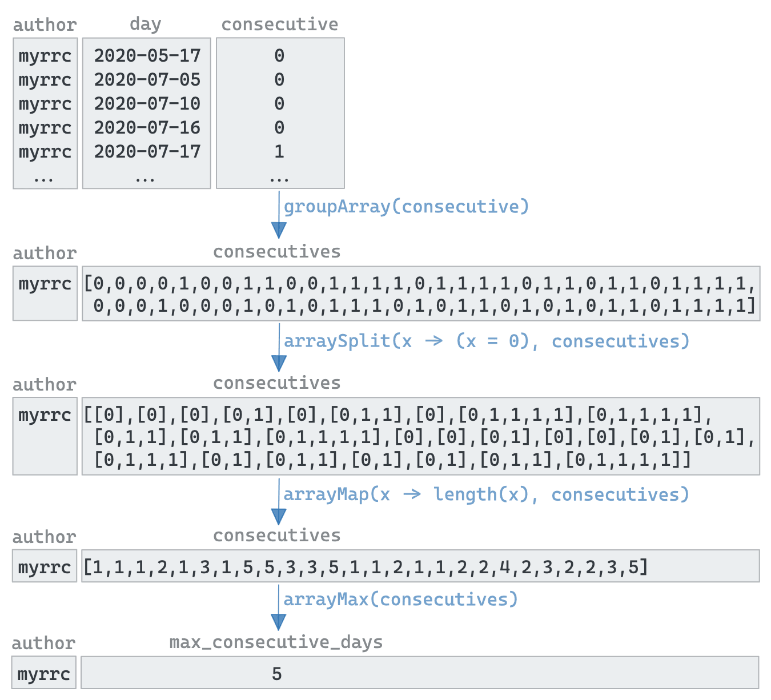Viewport: 771px width, 700px height.
Task: Select the groupArray(consecutive) function label
Action: pyautogui.click(x=407, y=207)
